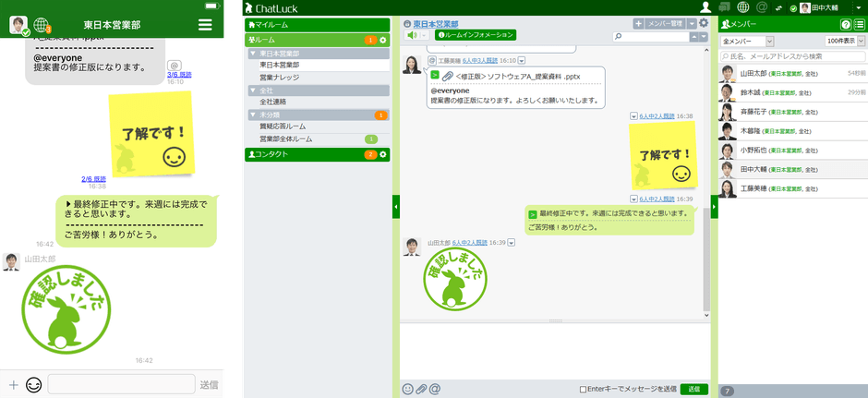868x398 pixels.
Task: Click the globe icon in the top bar
Action: [743, 7]
